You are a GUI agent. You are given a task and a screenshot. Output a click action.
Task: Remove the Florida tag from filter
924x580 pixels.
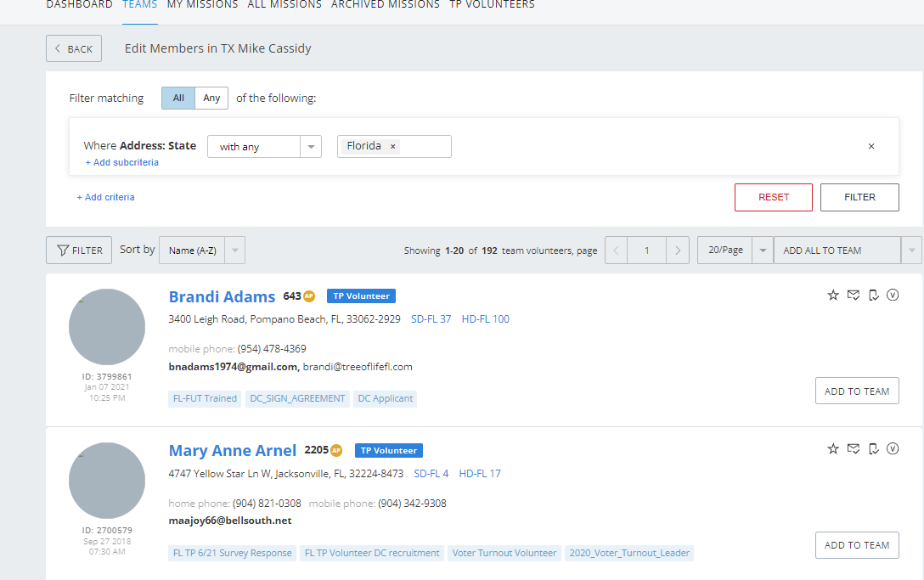392,146
